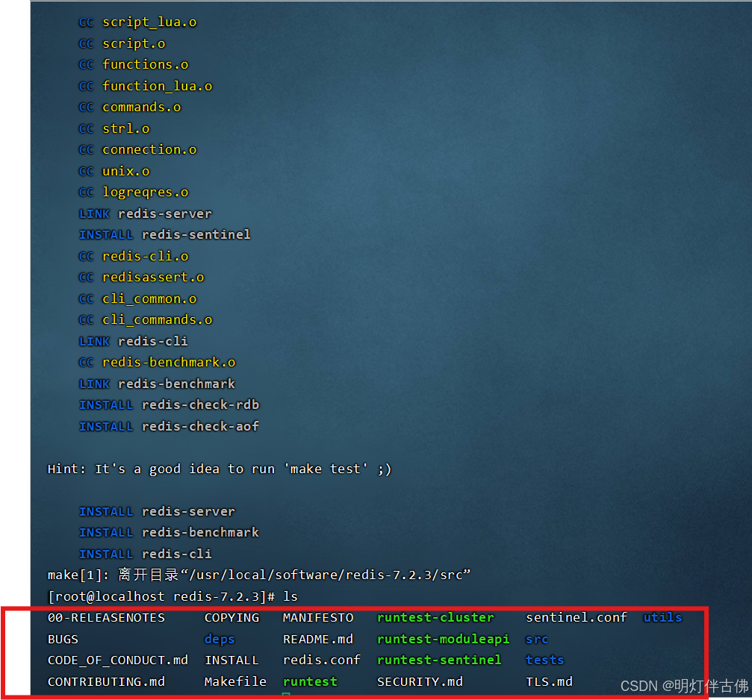Screen dimensions: 752x700
Task: Select INSTALL in the ls listing
Action: tap(231, 660)
